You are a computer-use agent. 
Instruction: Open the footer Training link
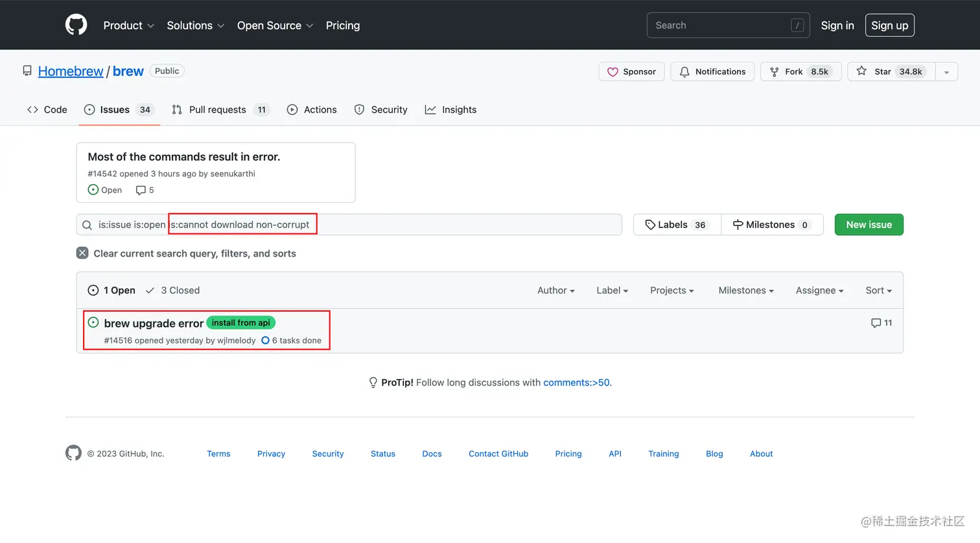(664, 454)
